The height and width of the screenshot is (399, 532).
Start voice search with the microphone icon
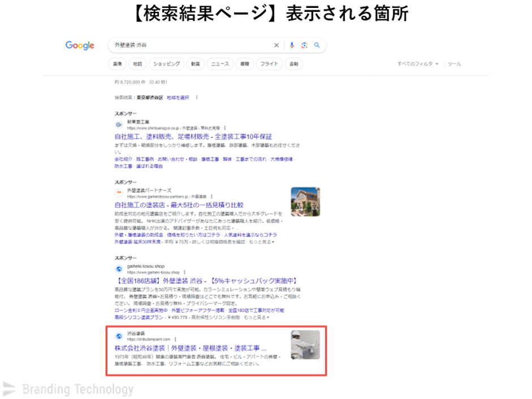point(292,45)
